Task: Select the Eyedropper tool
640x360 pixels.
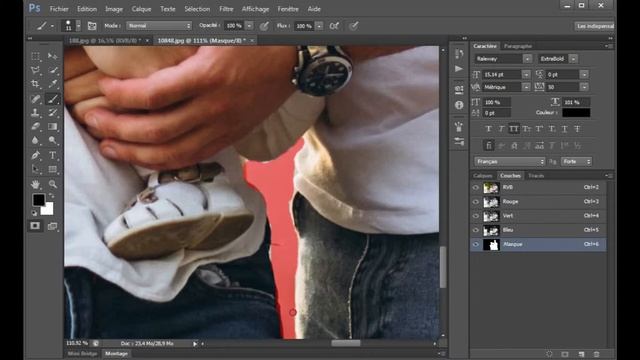Action: point(53,84)
